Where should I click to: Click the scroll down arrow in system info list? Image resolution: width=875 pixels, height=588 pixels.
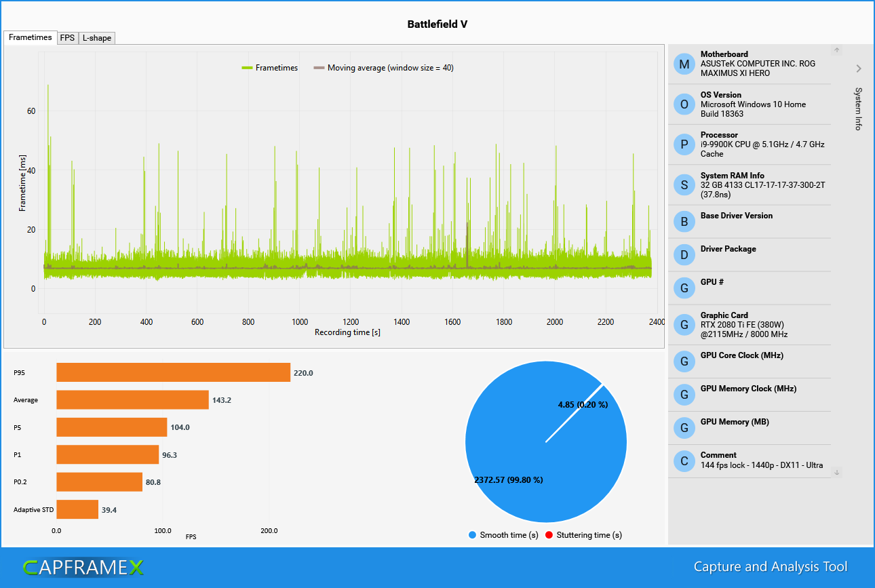837,472
